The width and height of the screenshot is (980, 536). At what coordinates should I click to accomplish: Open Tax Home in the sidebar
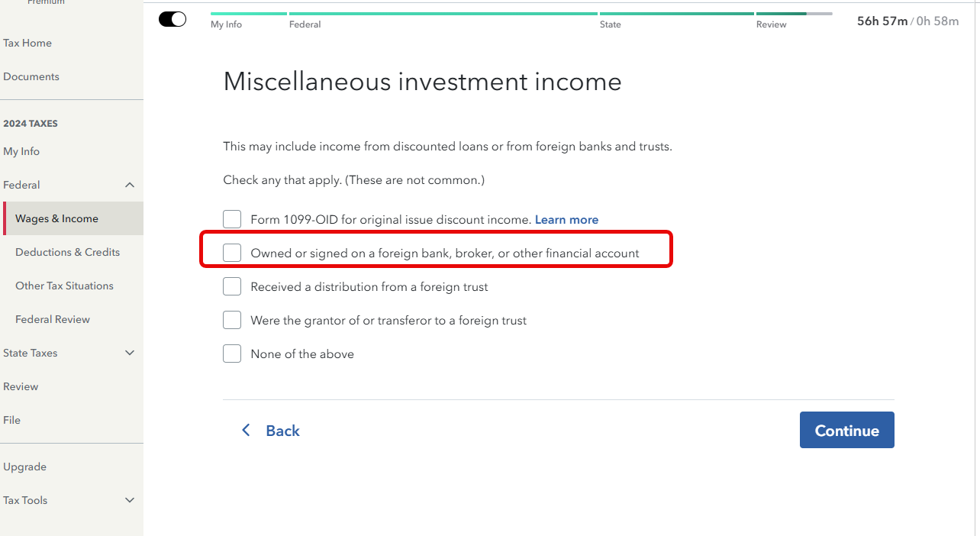[x=27, y=43]
